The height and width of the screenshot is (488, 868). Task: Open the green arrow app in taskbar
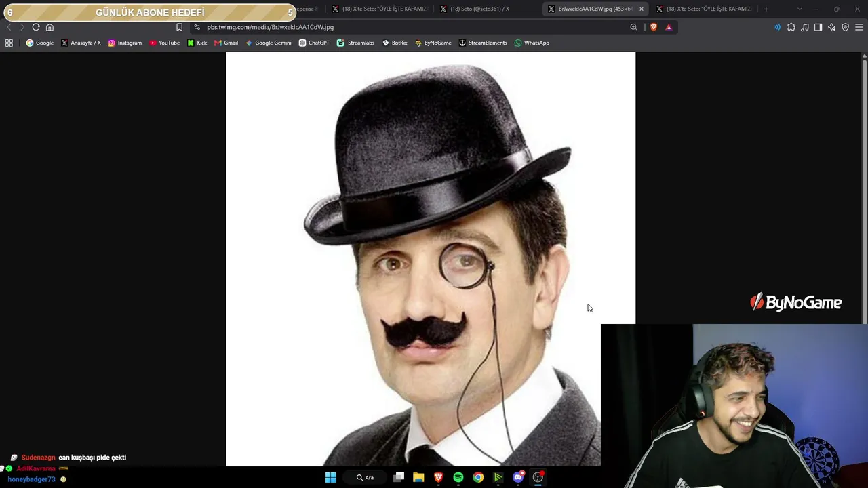(x=498, y=477)
